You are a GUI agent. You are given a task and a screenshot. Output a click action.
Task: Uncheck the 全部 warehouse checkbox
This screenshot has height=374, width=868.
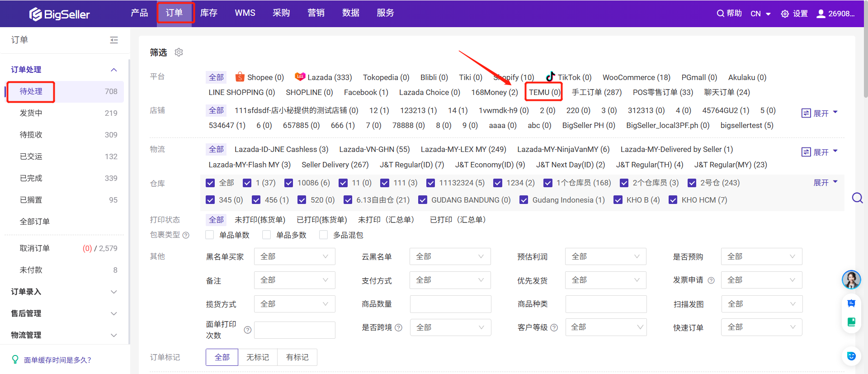pyautogui.click(x=210, y=183)
